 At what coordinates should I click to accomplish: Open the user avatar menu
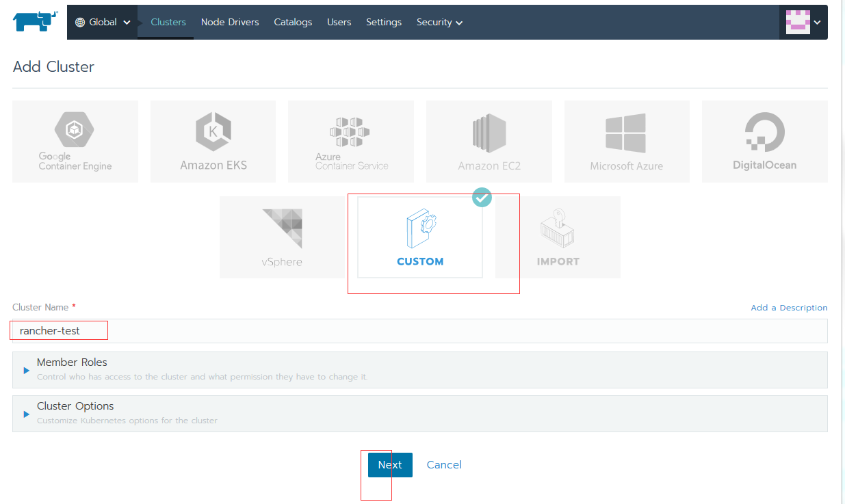pyautogui.click(x=803, y=22)
